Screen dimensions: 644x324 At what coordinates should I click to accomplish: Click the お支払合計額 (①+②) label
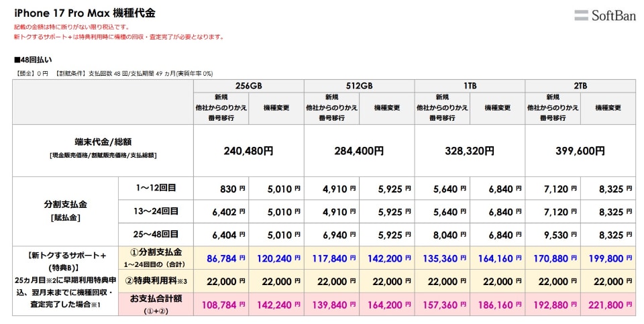pos(156,305)
